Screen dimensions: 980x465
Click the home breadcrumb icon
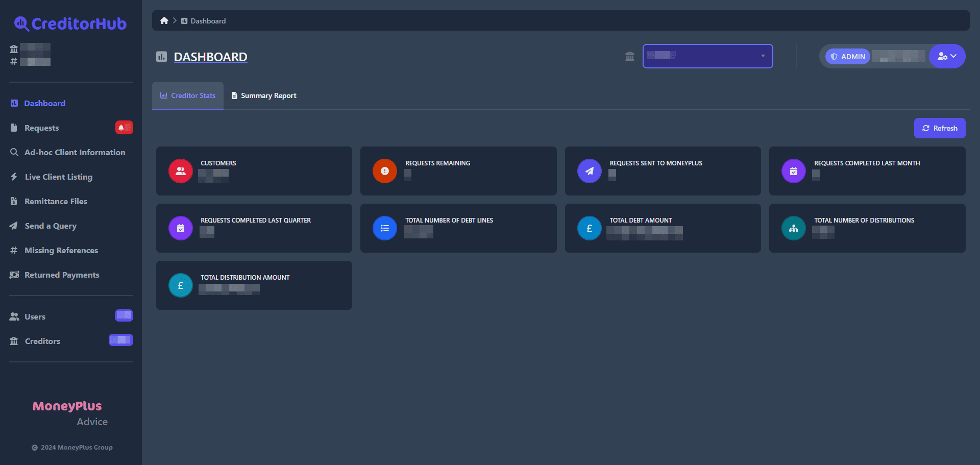pyautogui.click(x=164, y=20)
